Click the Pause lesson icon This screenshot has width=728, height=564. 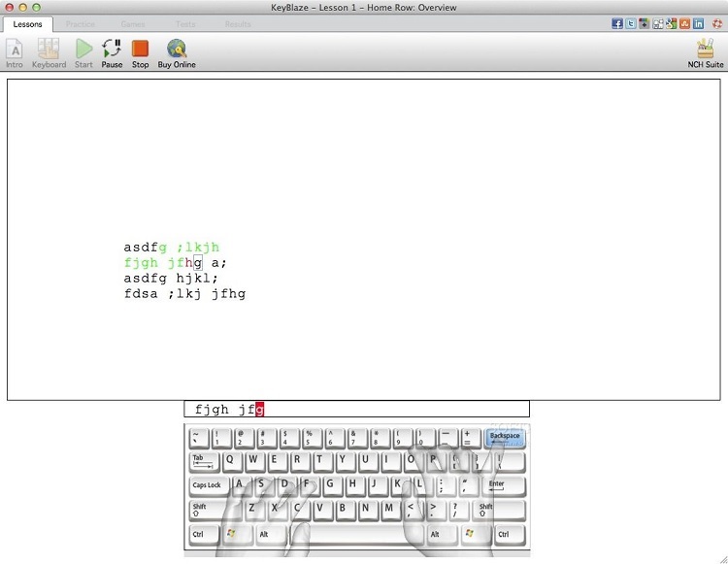pos(112,49)
